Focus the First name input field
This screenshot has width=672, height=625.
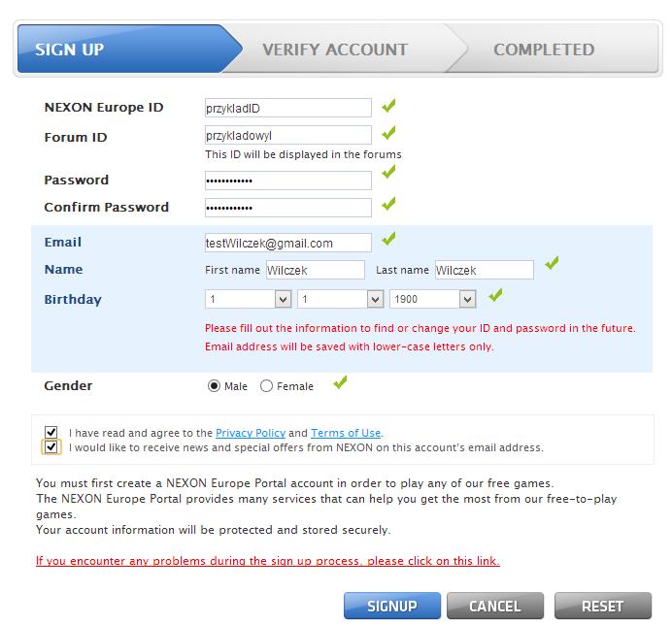tap(316, 270)
